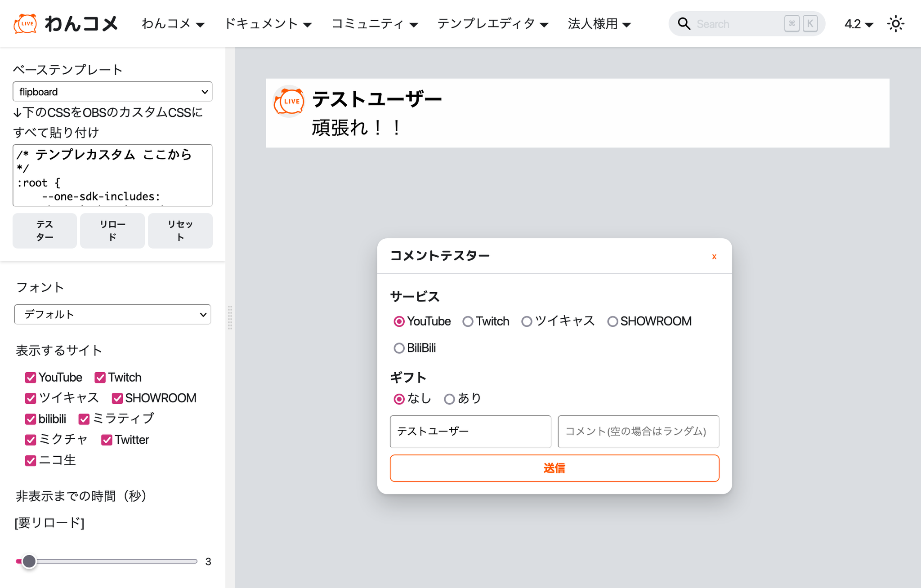The width and height of the screenshot is (921, 588).
Task: Click the command key shortcut badge
Action: click(791, 24)
